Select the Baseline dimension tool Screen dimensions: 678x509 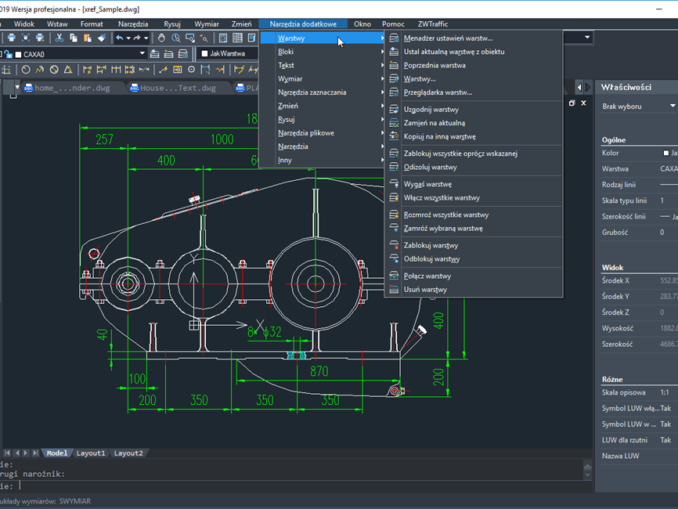(101, 70)
